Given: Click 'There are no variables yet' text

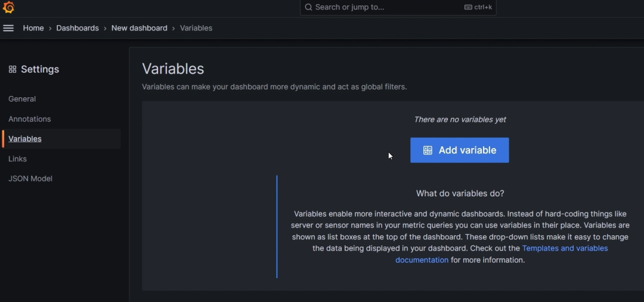Looking at the screenshot, I should (460, 119).
